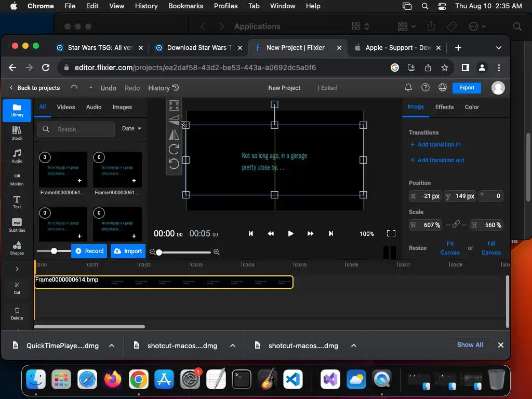Rotate the image counterclockwise

coord(174,164)
